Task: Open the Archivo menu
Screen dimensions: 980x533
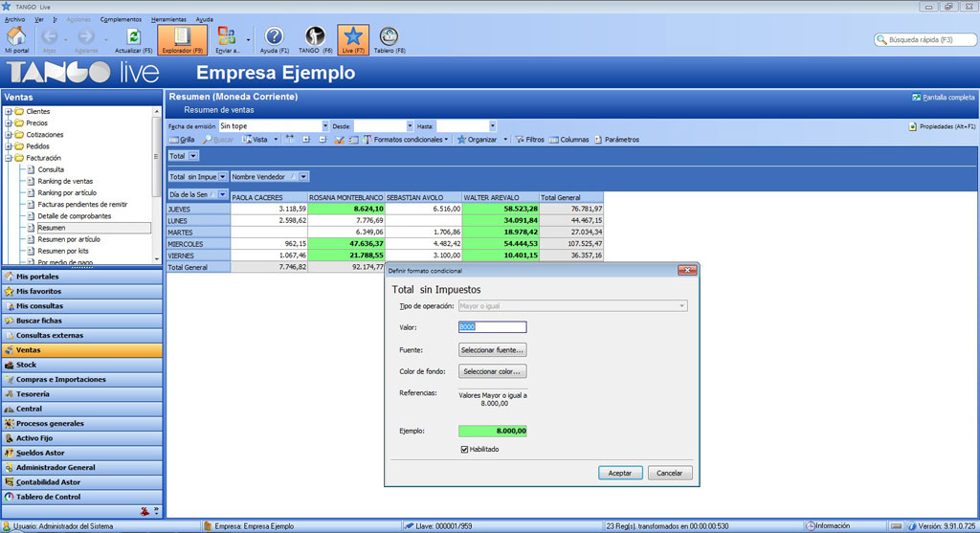Action: click(x=14, y=19)
